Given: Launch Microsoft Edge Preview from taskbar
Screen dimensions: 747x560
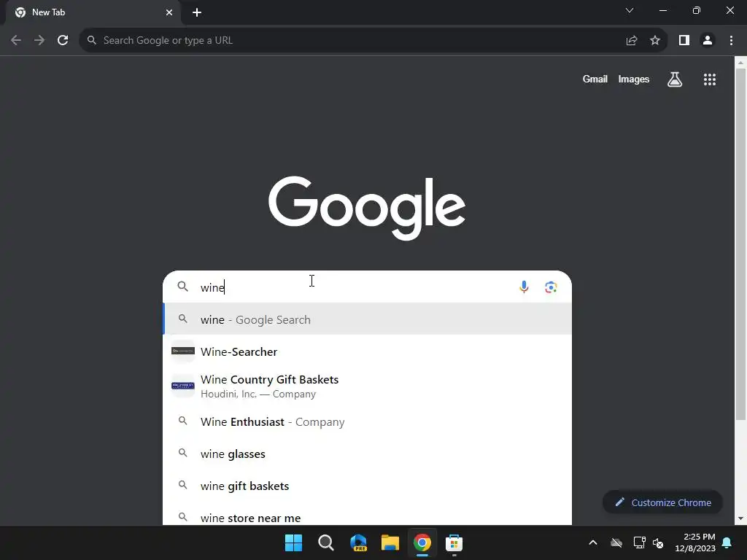Looking at the screenshot, I should [358, 542].
